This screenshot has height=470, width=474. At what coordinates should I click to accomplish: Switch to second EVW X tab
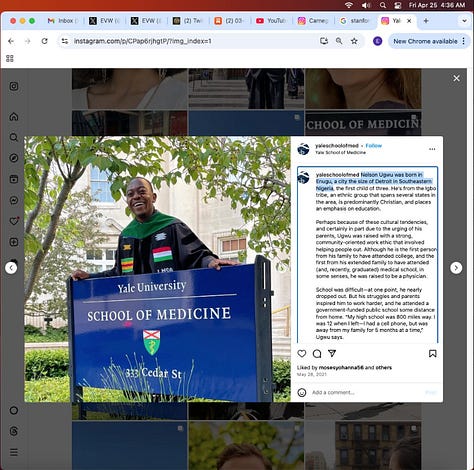146,21
